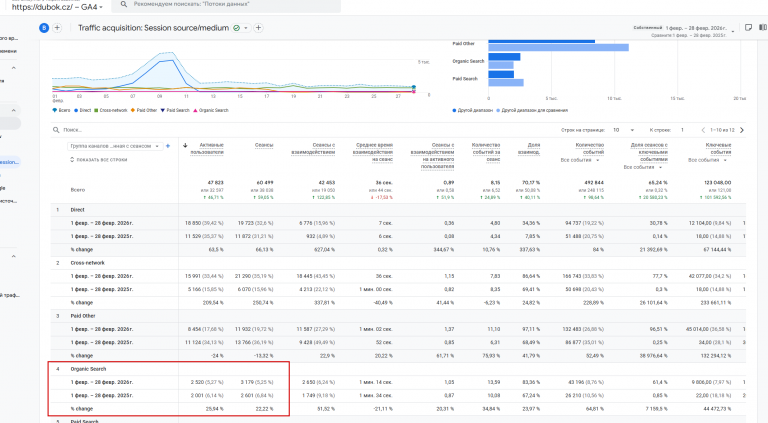
Task: Select the highlighted Session report in sidebar
Action: pyautogui.click(x=9, y=162)
